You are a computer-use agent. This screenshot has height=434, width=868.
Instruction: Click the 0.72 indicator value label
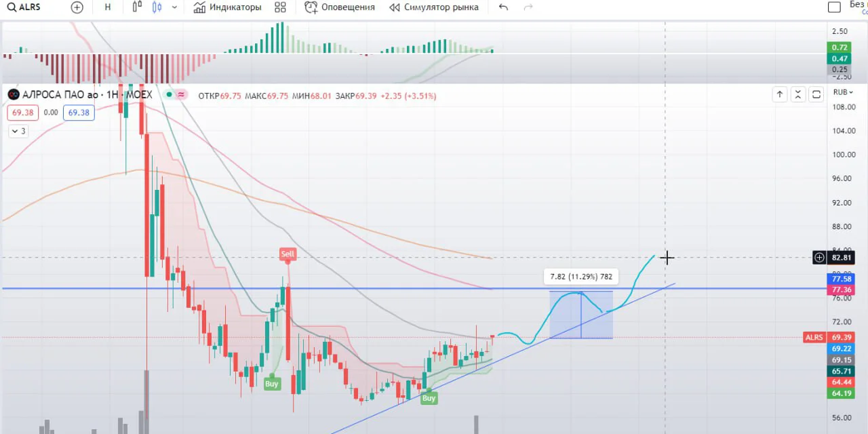(839, 47)
